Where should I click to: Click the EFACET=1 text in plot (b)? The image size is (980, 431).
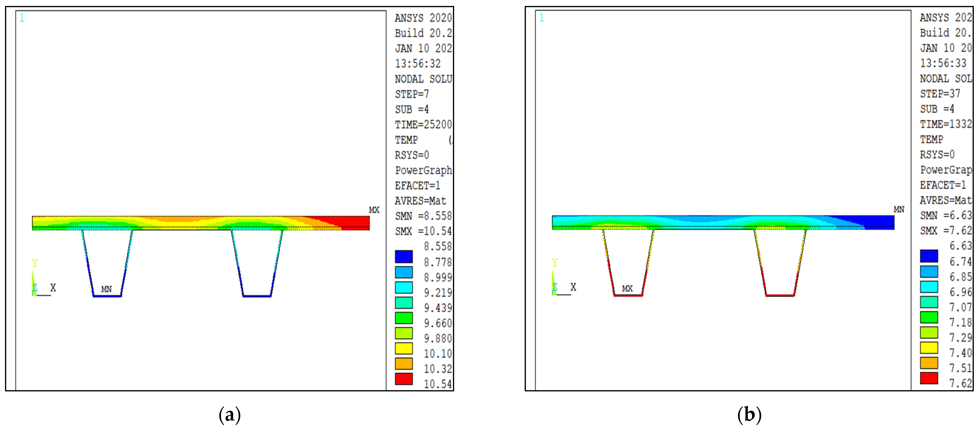coord(943,185)
